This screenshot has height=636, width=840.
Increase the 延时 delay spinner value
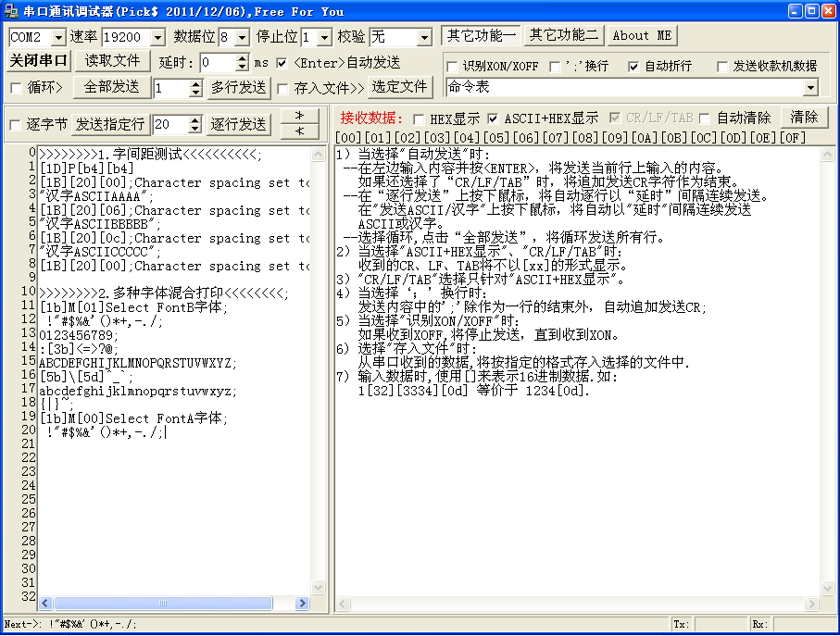tap(243, 59)
